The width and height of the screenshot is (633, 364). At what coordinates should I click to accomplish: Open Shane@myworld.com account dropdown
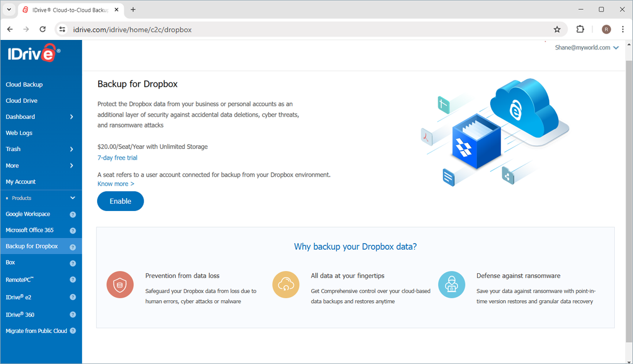[x=587, y=48]
